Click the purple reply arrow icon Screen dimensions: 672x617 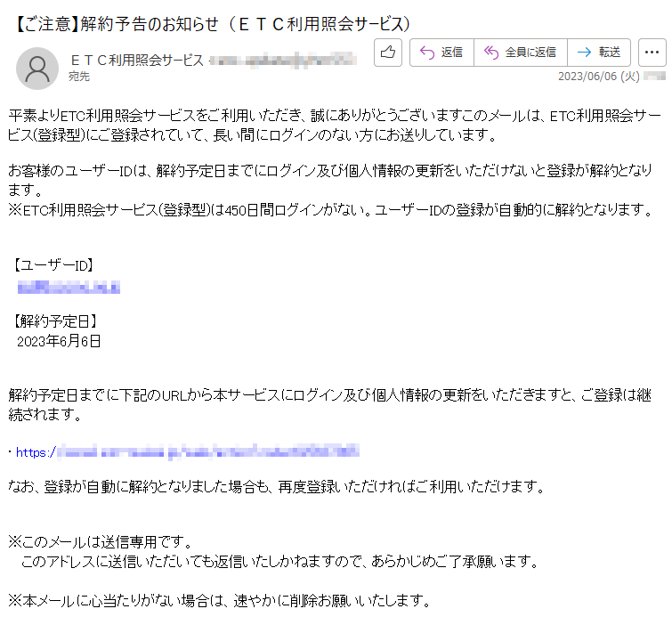point(427,53)
